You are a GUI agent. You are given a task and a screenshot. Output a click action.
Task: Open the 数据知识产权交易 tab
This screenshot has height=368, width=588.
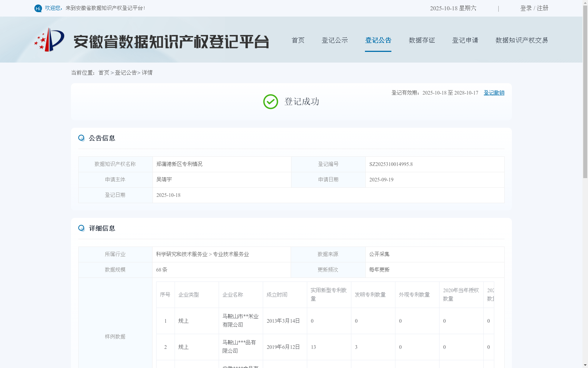(522, 40)
